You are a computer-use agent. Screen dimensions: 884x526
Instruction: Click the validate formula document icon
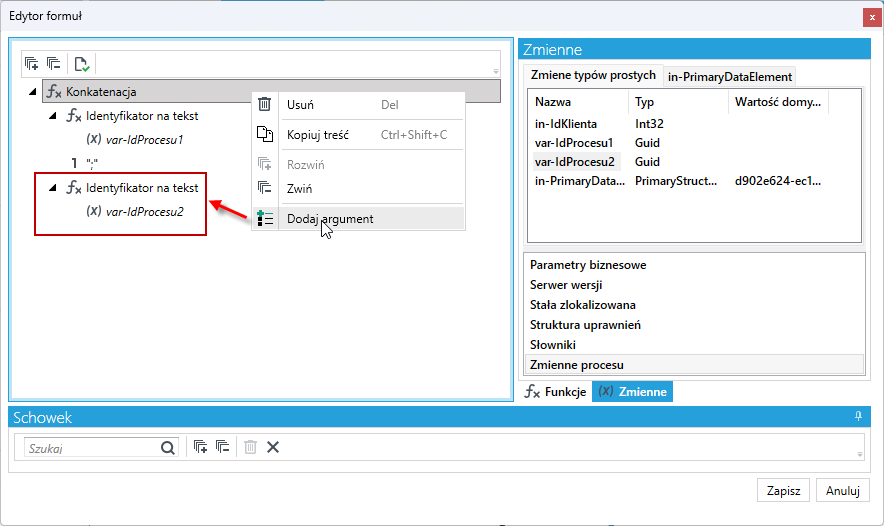(x=82, y=64)
